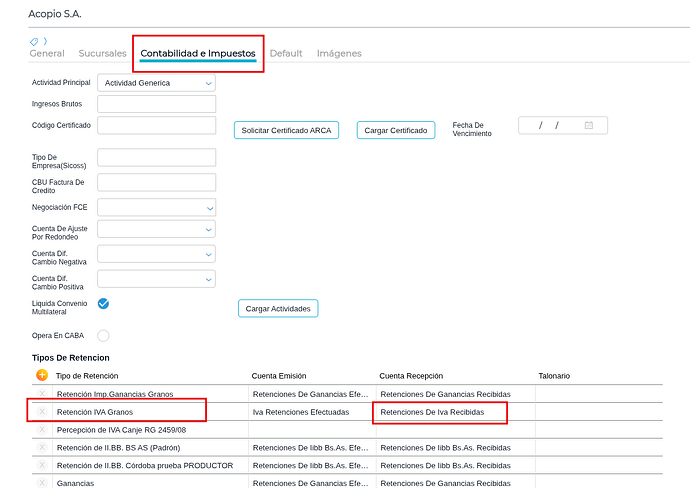Expand the Negociación FCE dropdown
The width and height of the screenshot is (690, 488).
click(x=156, y=208)
